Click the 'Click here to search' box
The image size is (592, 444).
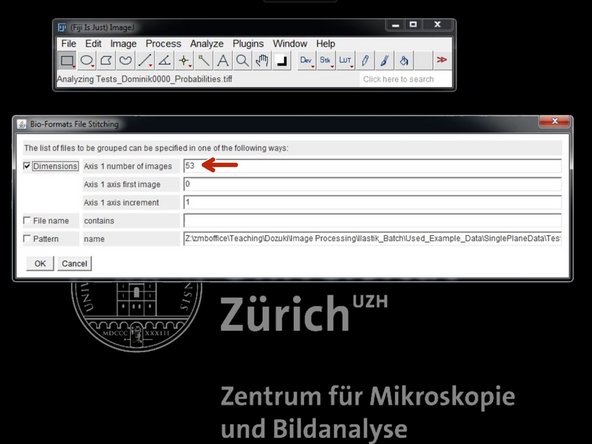click(405, 79)
